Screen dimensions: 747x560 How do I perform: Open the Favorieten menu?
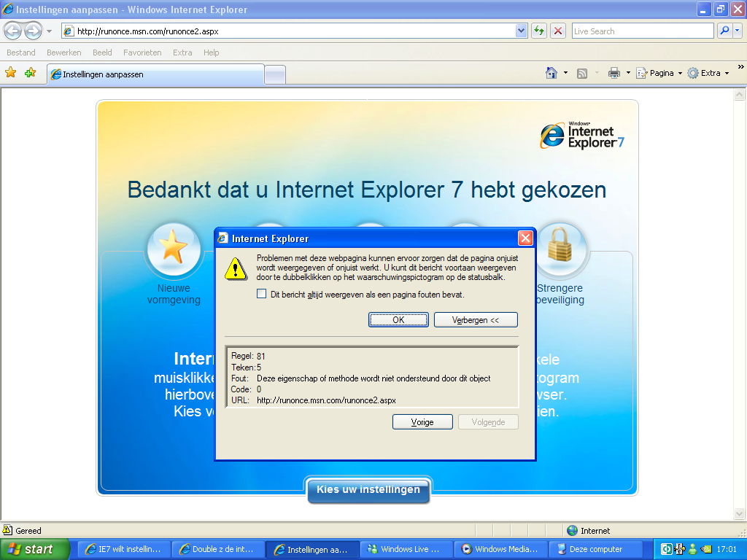(x=142, y=52)
